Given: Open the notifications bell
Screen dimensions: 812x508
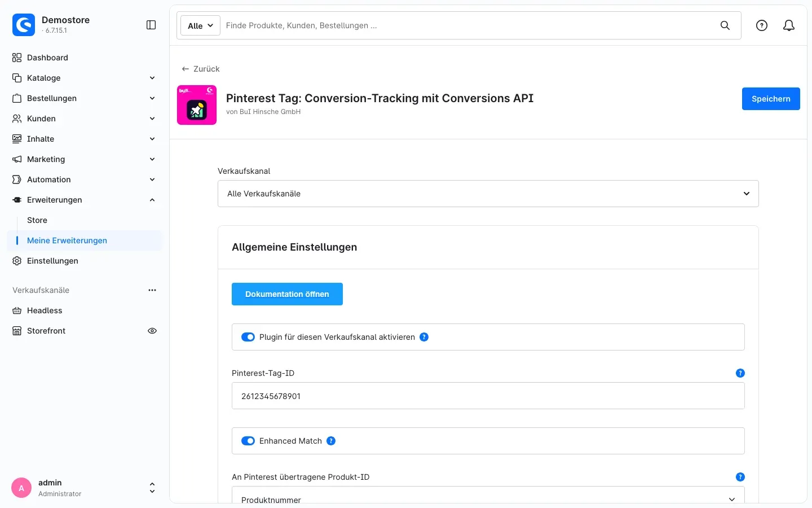Looking at the screenshot, I should [x=789, y=25].
